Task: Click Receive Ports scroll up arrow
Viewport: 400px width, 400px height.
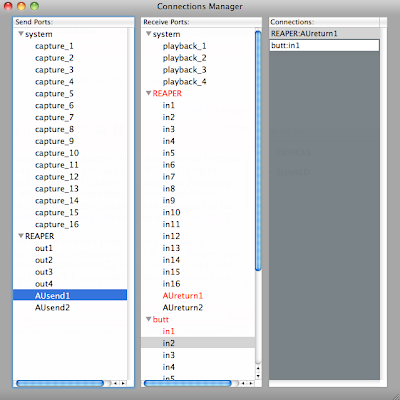Action: [258, 368]
